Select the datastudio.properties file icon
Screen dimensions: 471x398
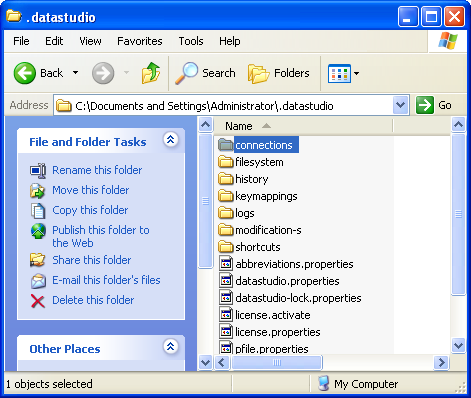tap(226, 281)
